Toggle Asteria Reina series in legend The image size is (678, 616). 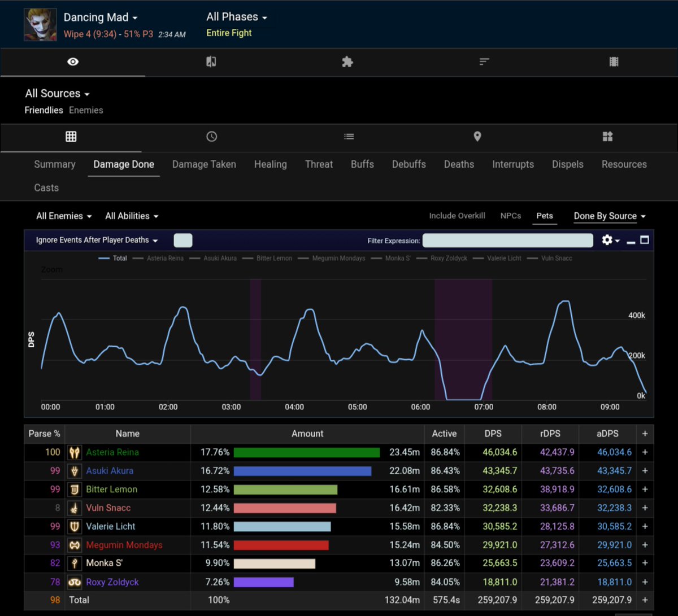tap(159, 258)
